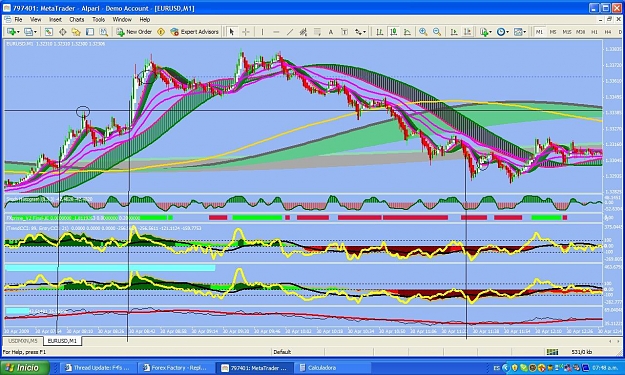Image resolution: width=625 pixels, height=375 pixels.
Task: Select the M1 timeframe button
Action: pos(539,32)
